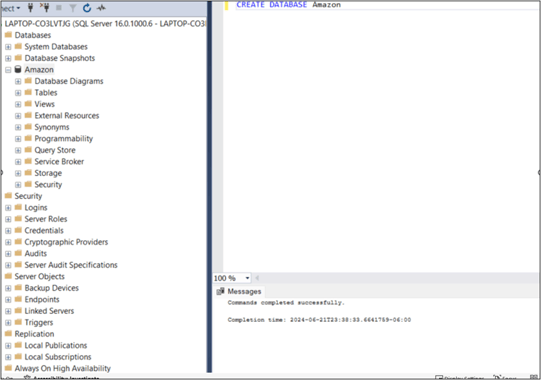The width and height of the screenshot is (541, 380).
Task: Select the LAPTOP-CO3LVTJG server node
Action: 105,23
